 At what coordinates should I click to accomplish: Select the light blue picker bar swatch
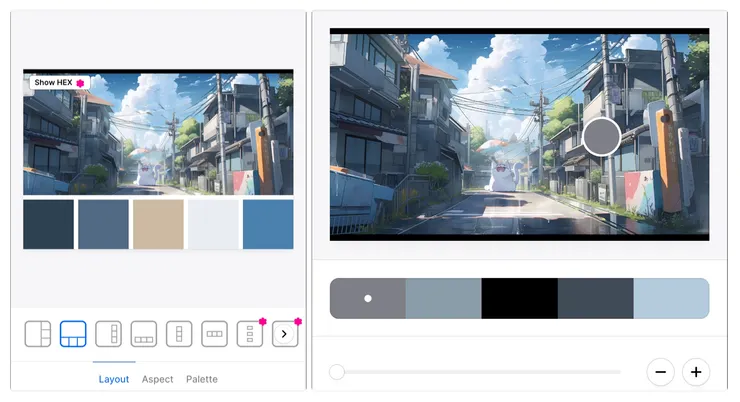(x=672, y=298)
